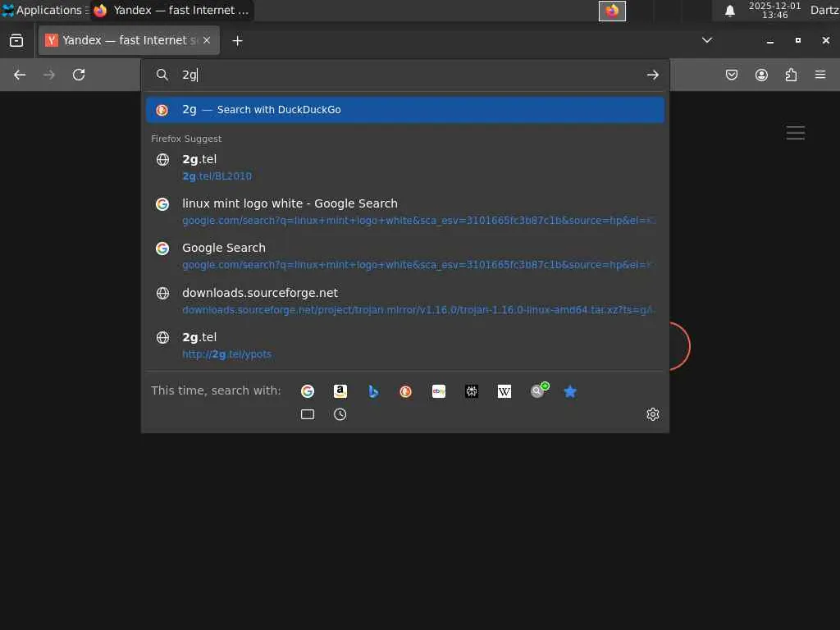Open http://2g.tel/ypots suggestion
This screenshot has height=630, width=840.
405,345
